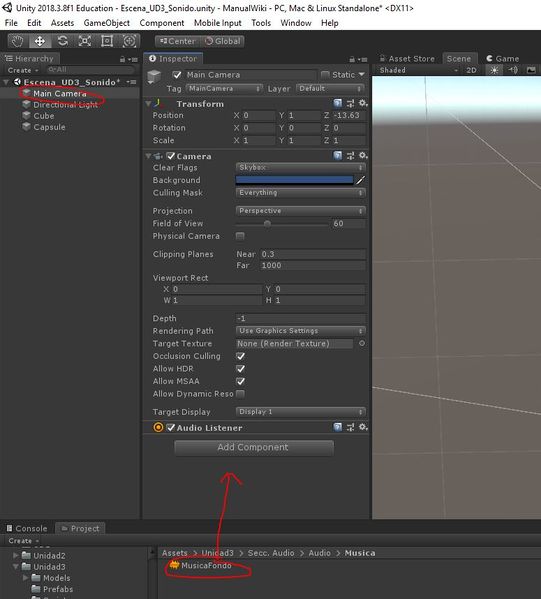Select the Rect tool
The height and width of the screenshot is (599, 541).
coord(107,41)
